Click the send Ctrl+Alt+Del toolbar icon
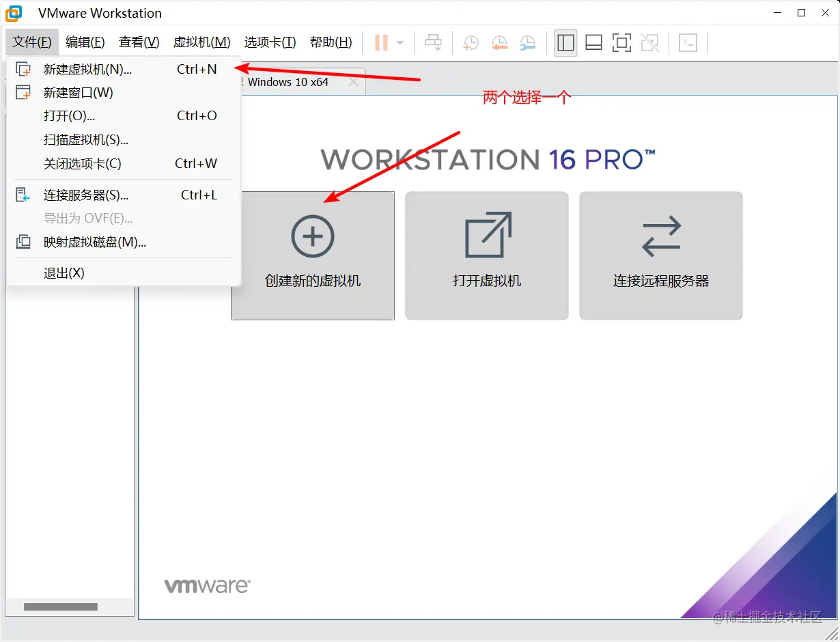 tap(433, 43)
